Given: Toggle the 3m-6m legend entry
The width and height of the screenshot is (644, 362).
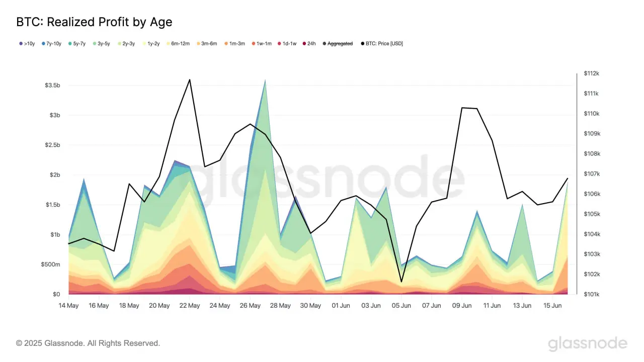Looking at the screenshot, I should click(x=206, y=44).
